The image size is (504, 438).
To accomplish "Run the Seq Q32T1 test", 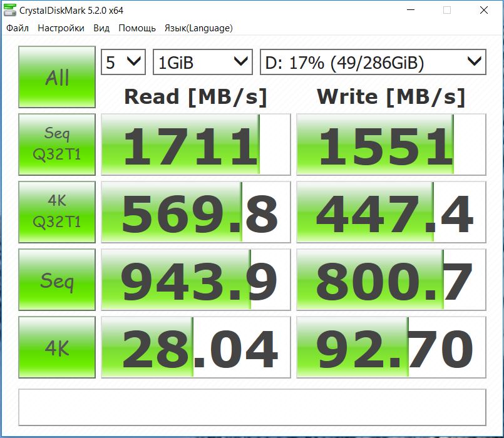I will pyautogui.click(x=57, y=145).
